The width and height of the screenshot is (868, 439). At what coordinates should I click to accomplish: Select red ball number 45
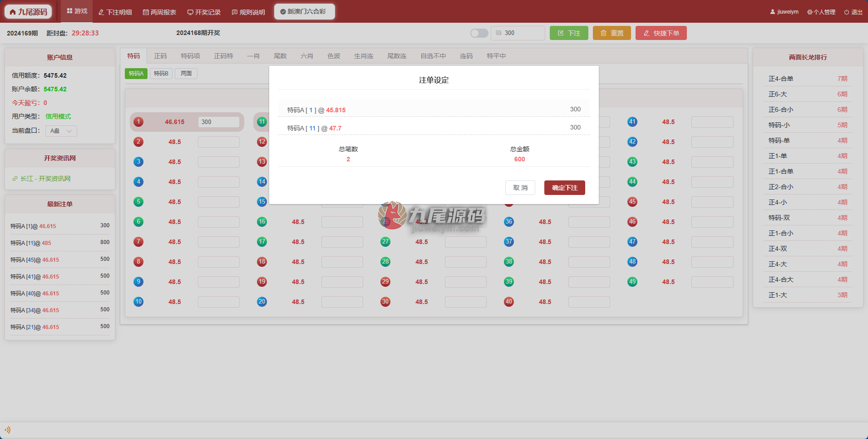(632, 202)
